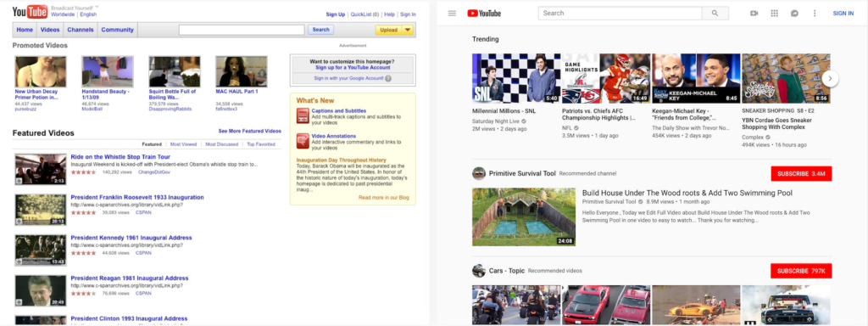
Task: Advance Trending carousel with right chevron
Action: click(830, 78)
